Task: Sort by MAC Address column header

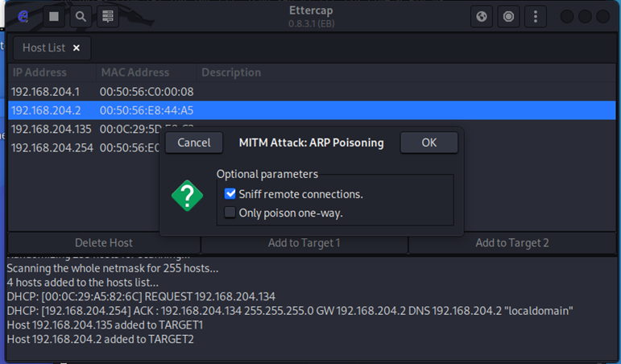Action: click(135, 72)
